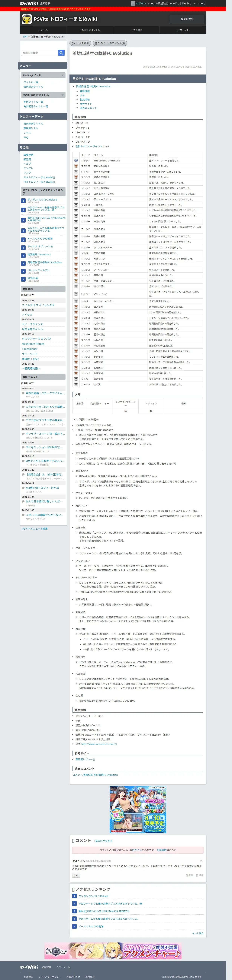
Task: Open the ページ dropdown in top bar
Action: pos(174,3)
